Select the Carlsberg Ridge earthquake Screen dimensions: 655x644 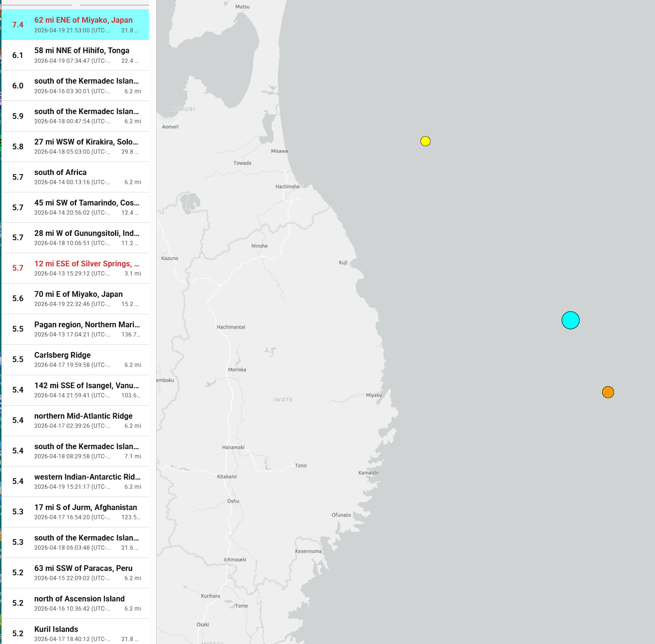pos(62,355)
